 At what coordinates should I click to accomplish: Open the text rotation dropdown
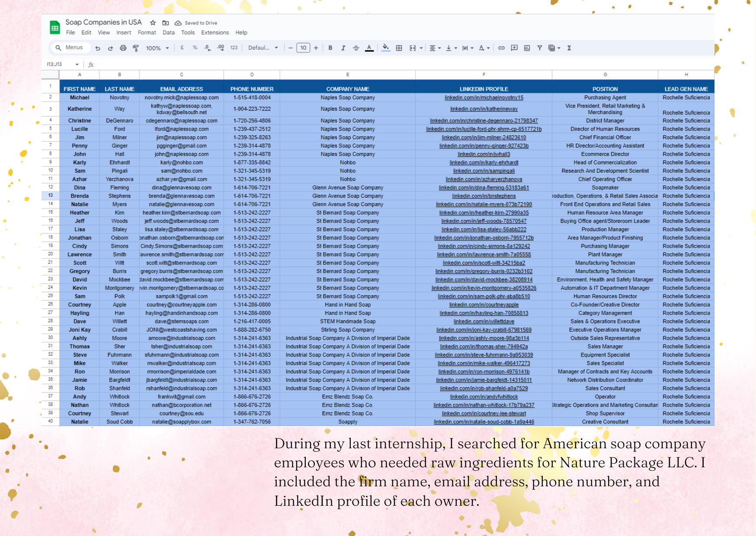[484, 48]
